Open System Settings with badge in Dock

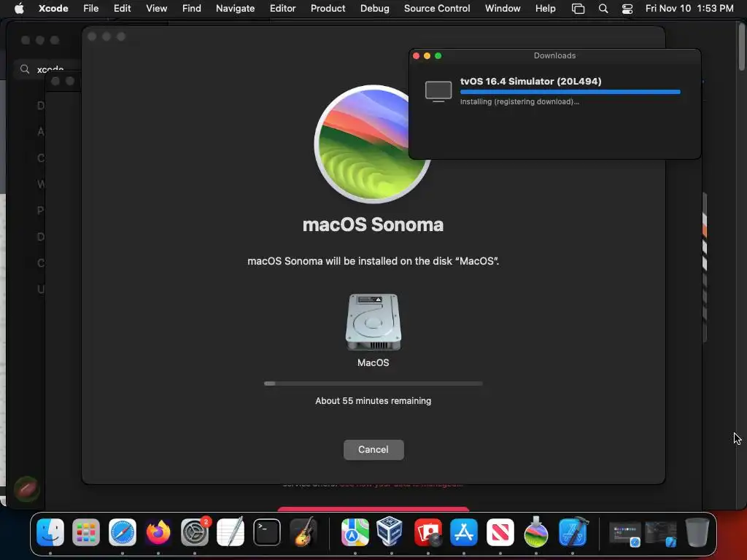point(195,532)
